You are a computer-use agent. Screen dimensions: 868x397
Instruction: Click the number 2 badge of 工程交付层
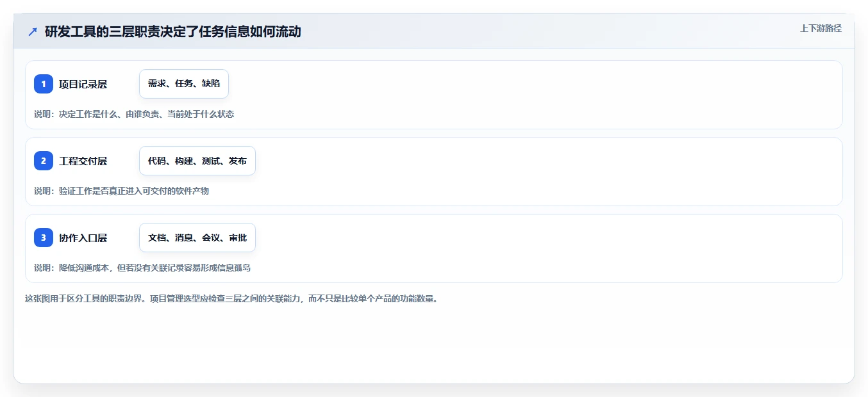pyautogui.click(x=44, y=161)
